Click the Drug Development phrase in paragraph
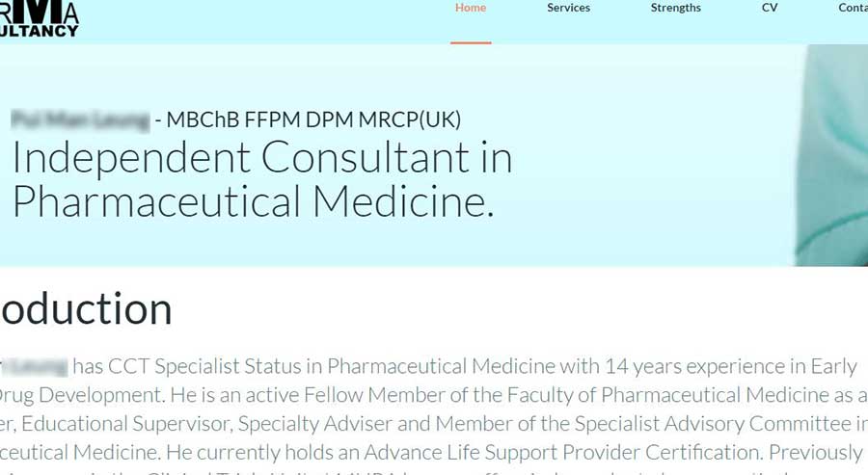The height and width of the screenshot is (475, 868). click(x=81, y=395)
